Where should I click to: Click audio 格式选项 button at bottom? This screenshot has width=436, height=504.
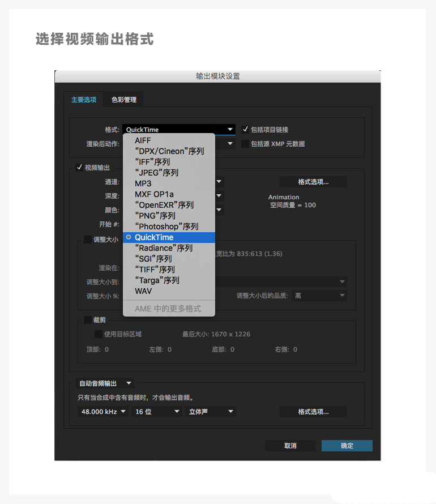(314, 412)
